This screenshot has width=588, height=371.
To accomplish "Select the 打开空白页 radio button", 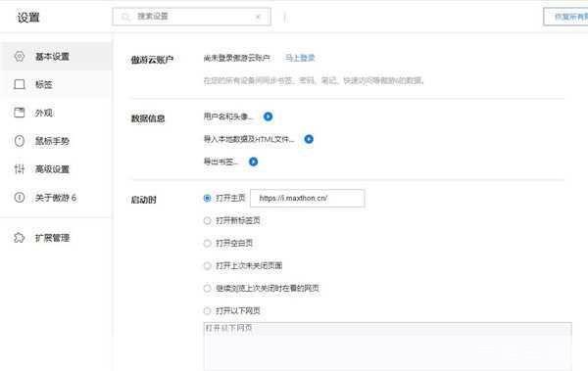I will point(207,243).
